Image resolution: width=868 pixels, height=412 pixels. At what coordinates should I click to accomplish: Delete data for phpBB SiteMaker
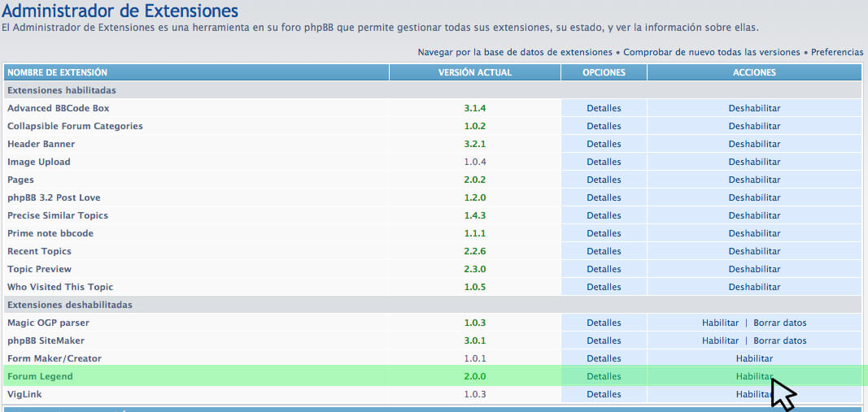[x=779, y=340]
